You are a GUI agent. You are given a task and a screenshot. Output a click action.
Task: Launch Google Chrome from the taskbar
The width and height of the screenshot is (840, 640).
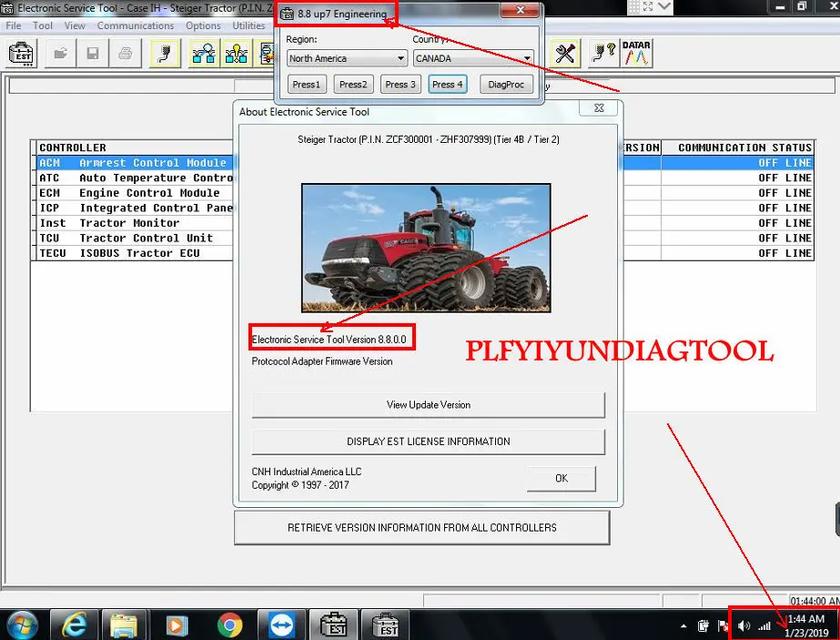[x=230, y=625]
